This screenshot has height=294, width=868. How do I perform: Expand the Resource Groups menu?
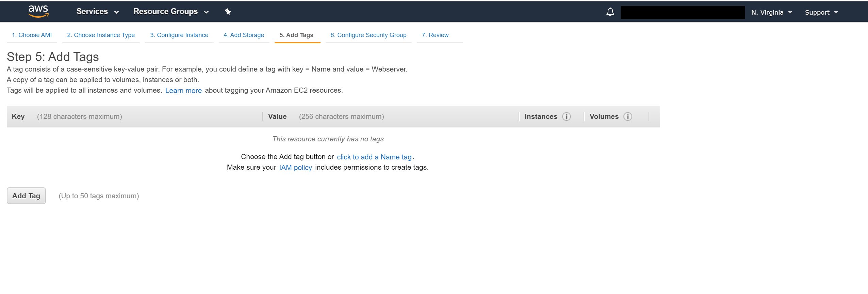[x=171, y=12]
